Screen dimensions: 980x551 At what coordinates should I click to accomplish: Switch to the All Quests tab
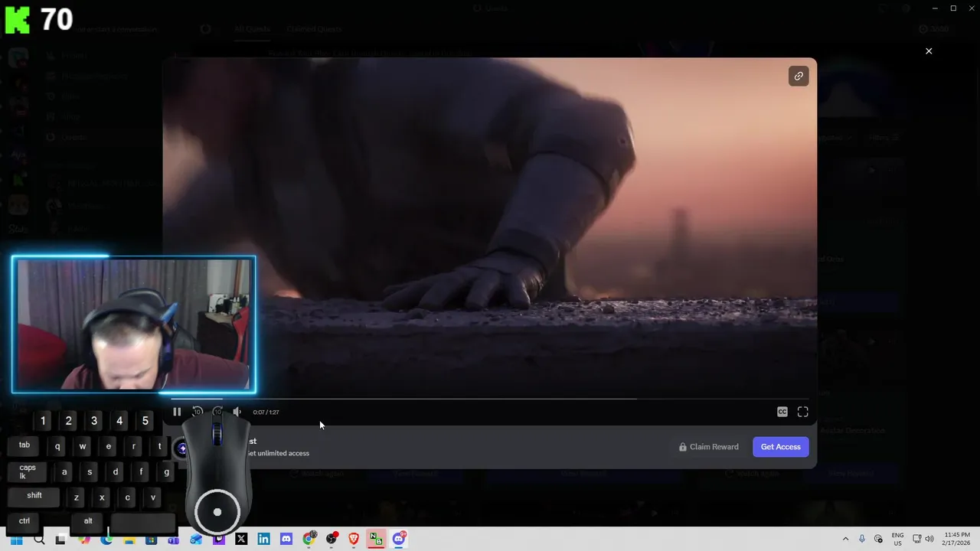coord(252,29)
